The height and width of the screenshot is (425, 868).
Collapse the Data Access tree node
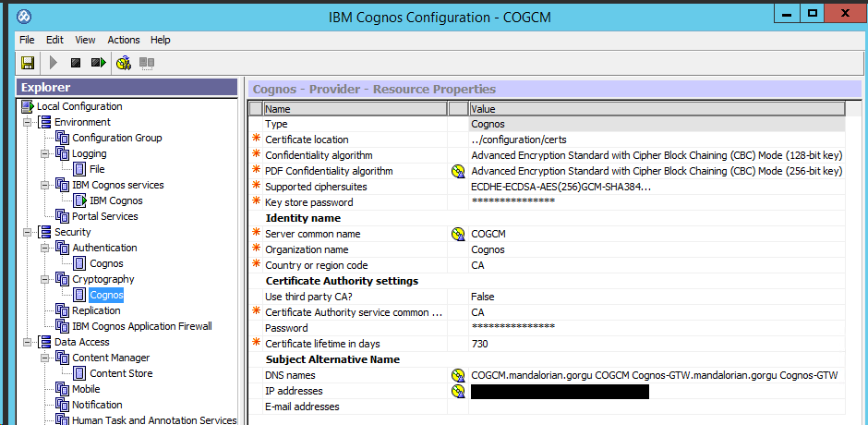(x=27, y=342)
